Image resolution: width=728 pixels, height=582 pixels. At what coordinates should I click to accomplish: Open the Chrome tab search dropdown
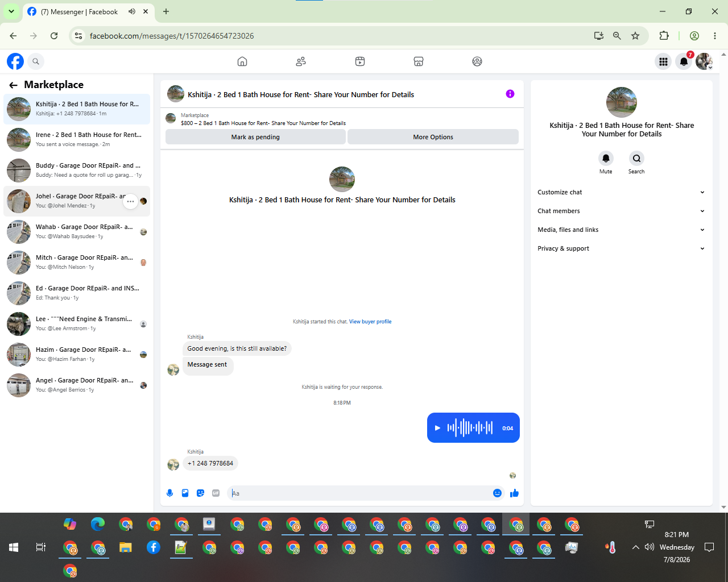[11, 11]
